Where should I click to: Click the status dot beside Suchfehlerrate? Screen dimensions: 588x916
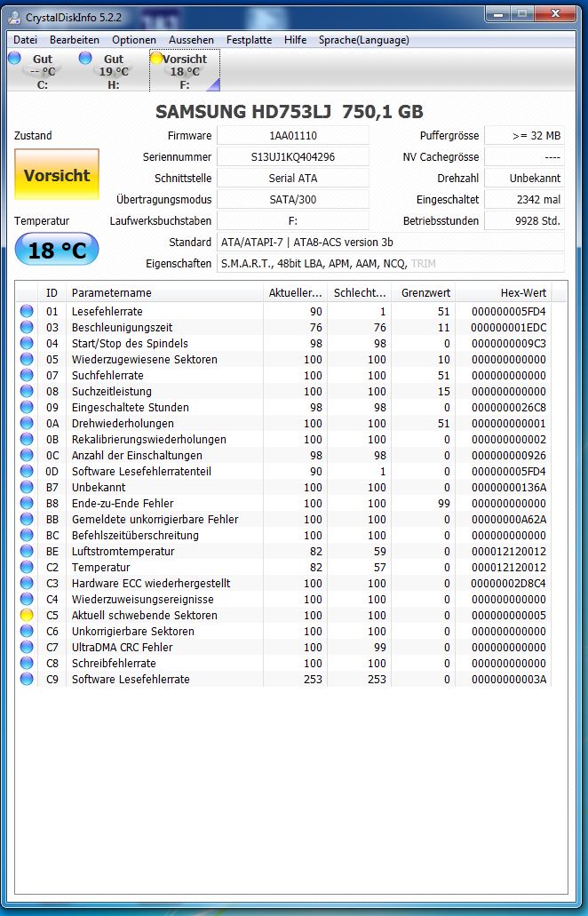[27, 375]
